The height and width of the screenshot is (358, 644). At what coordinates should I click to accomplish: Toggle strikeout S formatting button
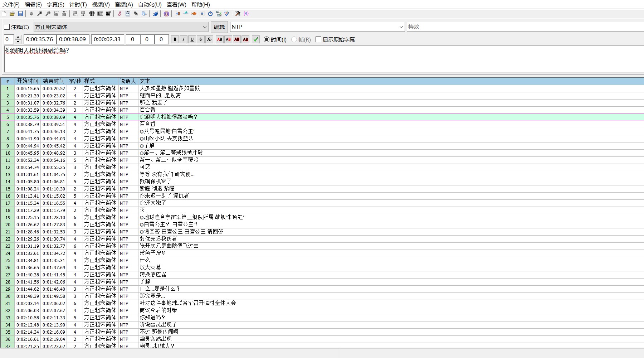[201, 39]
